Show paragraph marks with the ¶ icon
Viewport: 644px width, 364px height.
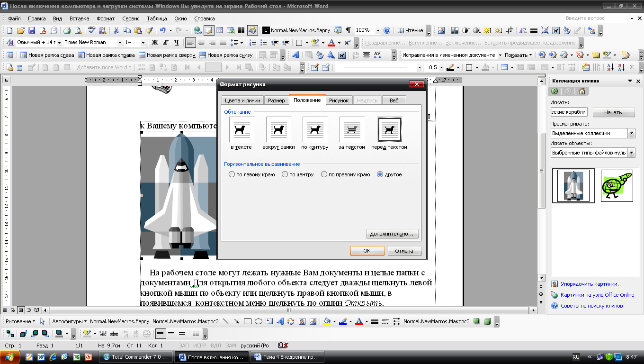point(349,30)
